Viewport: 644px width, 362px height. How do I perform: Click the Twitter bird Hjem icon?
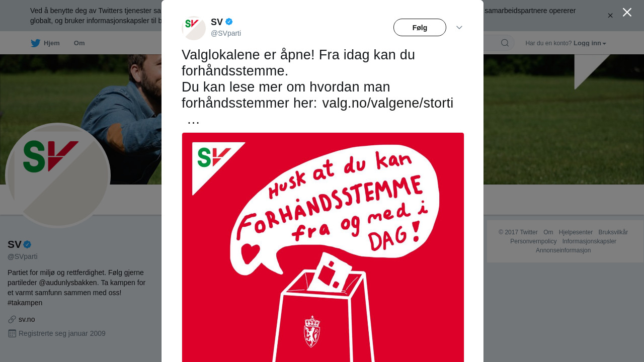[x=36, y=43]
